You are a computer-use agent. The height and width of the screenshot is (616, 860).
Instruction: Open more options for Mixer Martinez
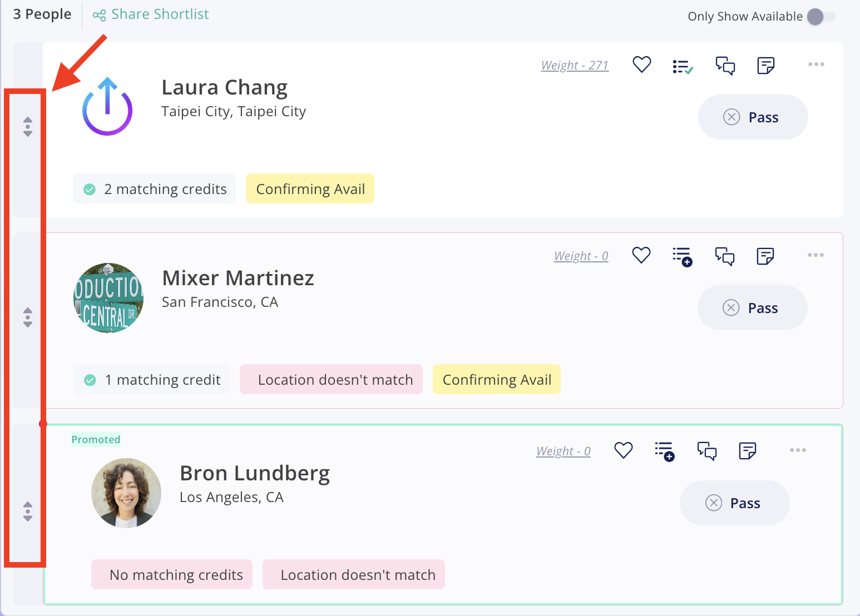tap(815, 255)
